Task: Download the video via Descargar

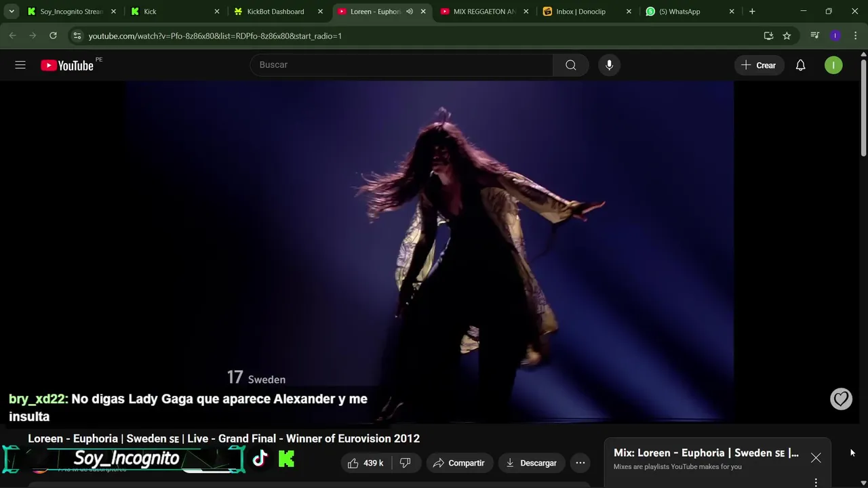Action: [x=532, y=463]
